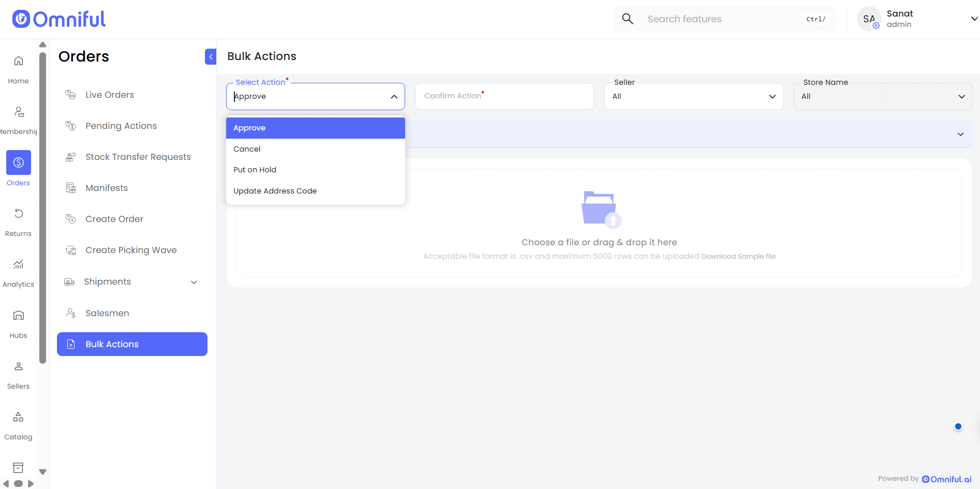
Task: Choose Put on Hold option
Action: pyautogui.click(x=255, y=170)
